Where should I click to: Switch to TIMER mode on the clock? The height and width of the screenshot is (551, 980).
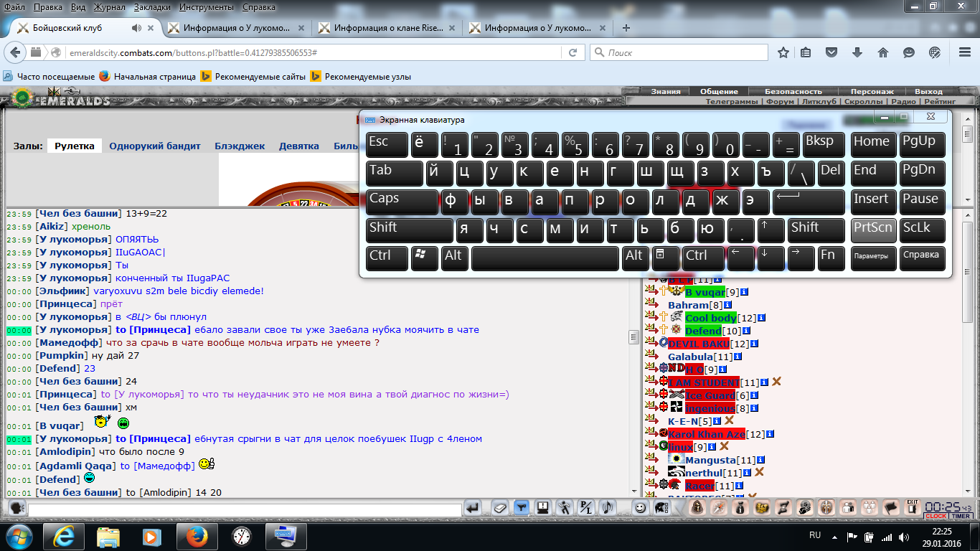click(961, 517)
